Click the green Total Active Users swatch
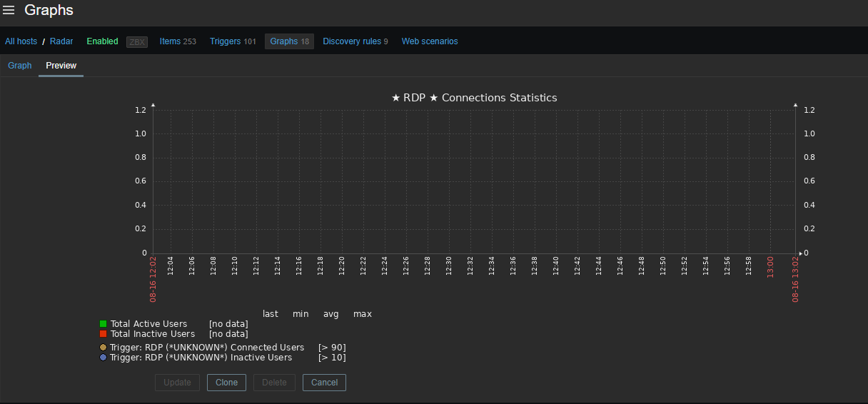This screenshot has height=404, width=868. [x=104, y=324]
